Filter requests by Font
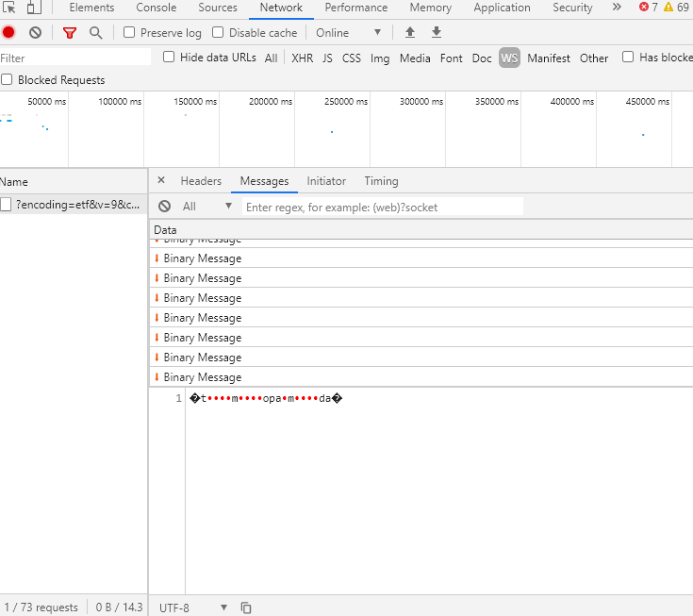 (452, 58)
